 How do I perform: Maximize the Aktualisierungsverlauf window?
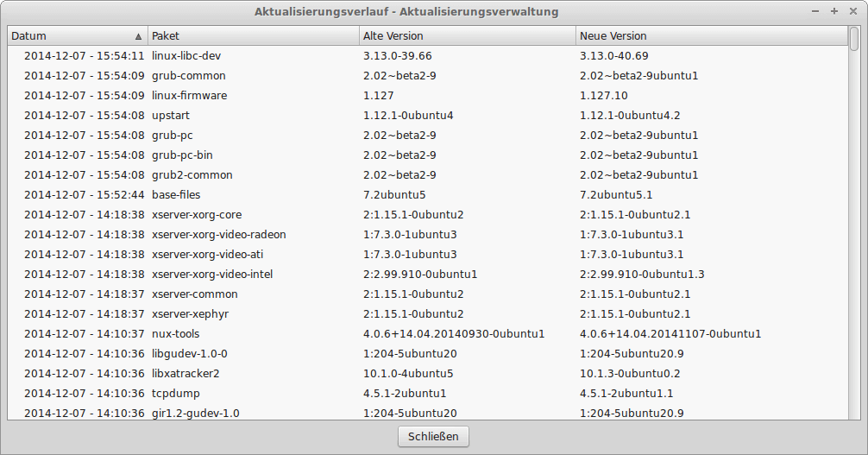pyautogui.click(x=833, y=11)
